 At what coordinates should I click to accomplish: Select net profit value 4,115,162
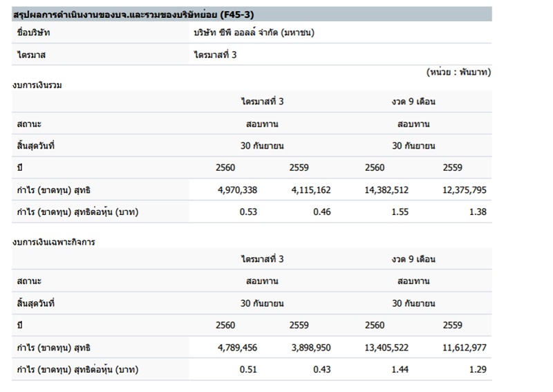point(312,189)
